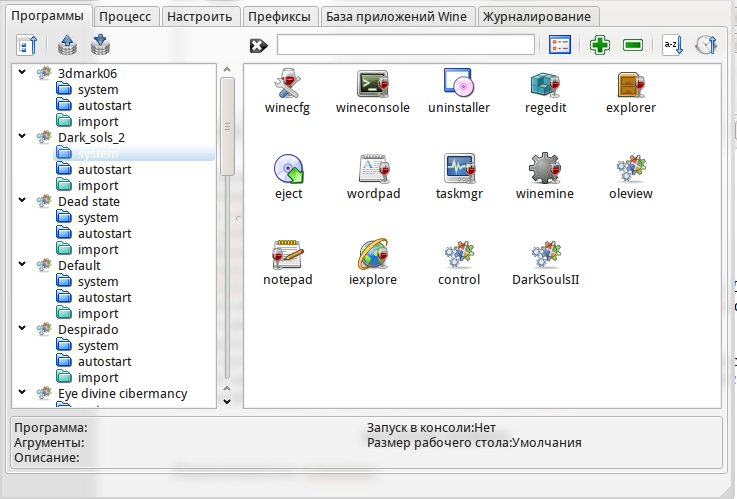Open the iexplore icon
737x499 pixels.
pos(373,254)
